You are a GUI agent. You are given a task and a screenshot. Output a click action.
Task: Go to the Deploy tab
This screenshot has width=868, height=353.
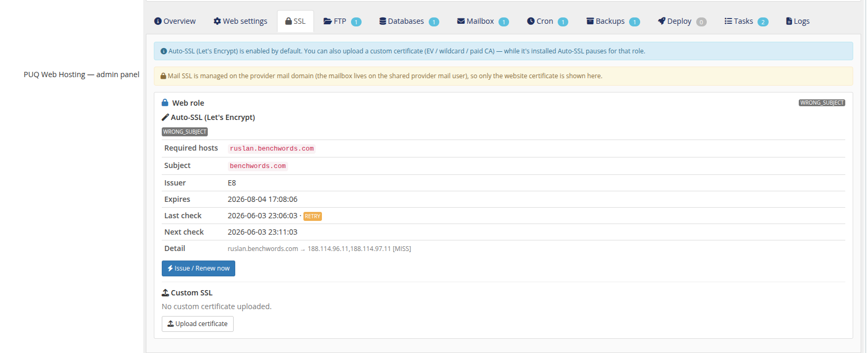[x=682, y=21]
